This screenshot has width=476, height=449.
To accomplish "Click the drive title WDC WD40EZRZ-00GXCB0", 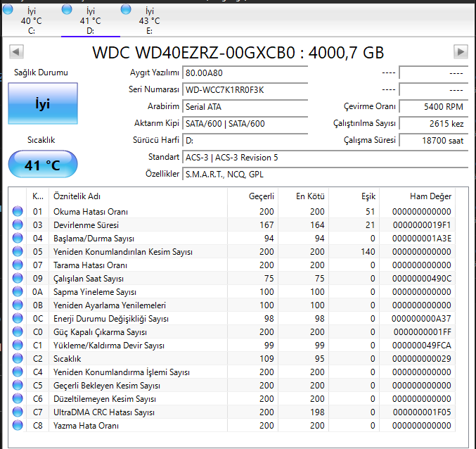I will pyautogui.click(x=193, y=53).
